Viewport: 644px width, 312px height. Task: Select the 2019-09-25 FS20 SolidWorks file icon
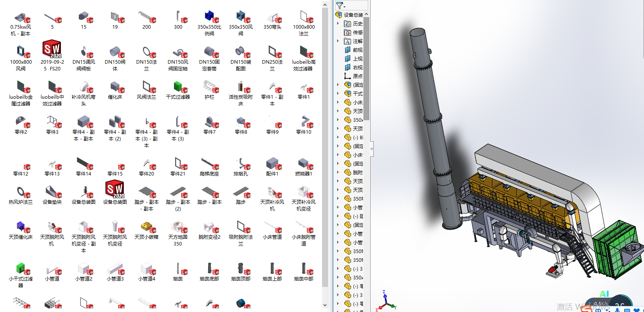click(52, 49)
